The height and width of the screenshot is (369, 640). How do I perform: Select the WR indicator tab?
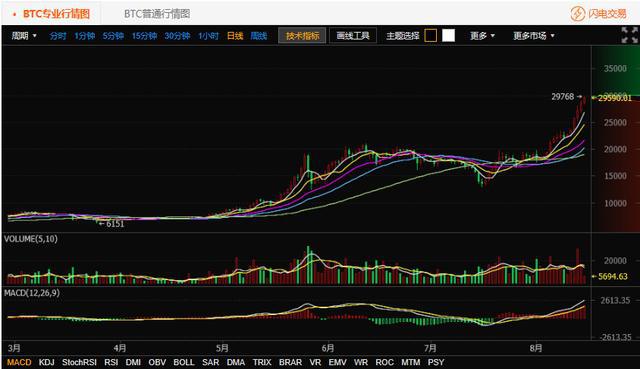tap(361, 362)
